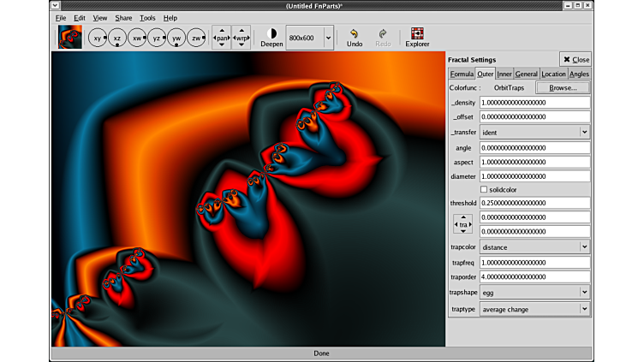
Task: Click the fractal preview thumbnail in toolbar
Action: pos(70,38)
